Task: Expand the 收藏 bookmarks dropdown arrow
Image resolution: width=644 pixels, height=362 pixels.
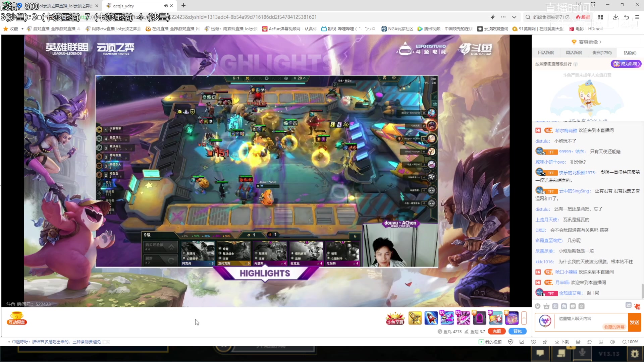Action: click(x=22, y=29)
